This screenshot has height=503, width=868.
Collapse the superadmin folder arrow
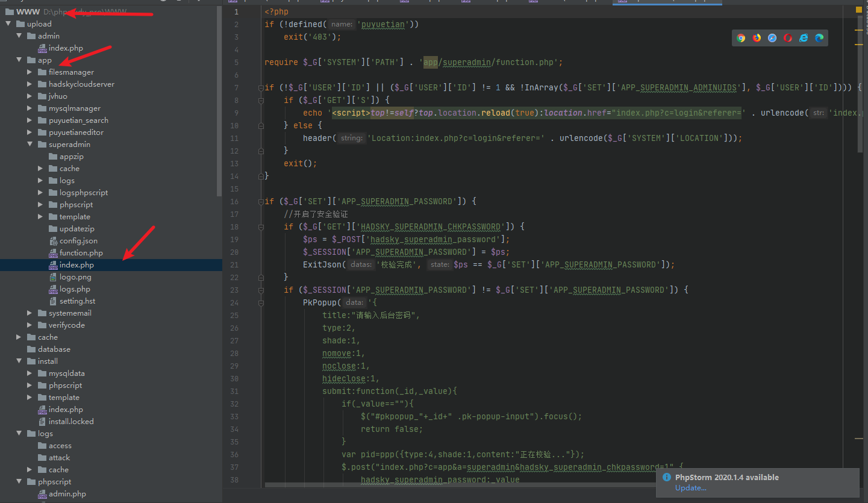click(30, 145)
